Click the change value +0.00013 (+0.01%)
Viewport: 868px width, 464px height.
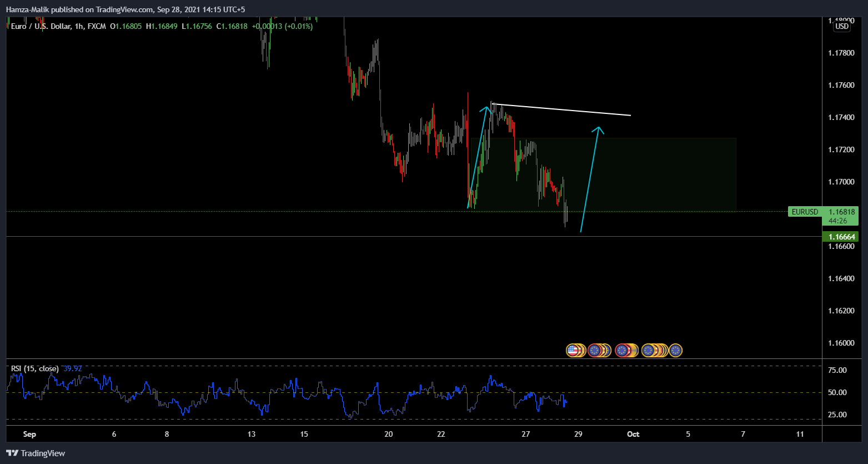tap(282, 26)
